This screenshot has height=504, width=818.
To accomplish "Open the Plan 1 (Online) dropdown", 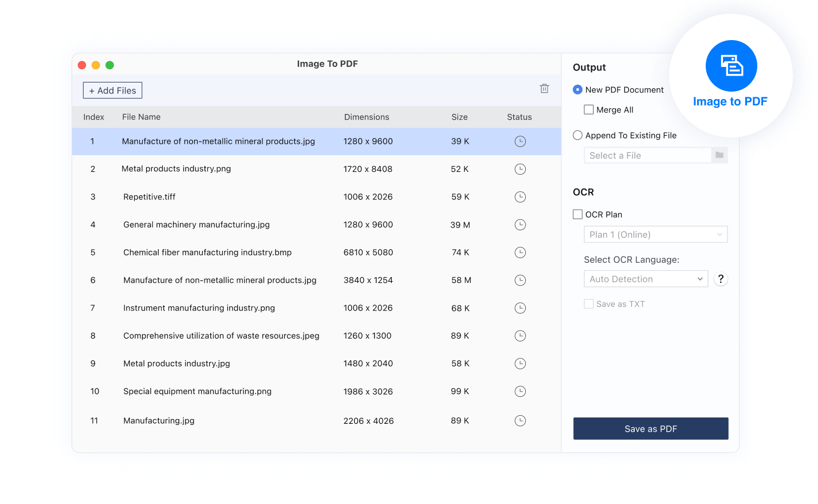I will coord(655,234).
